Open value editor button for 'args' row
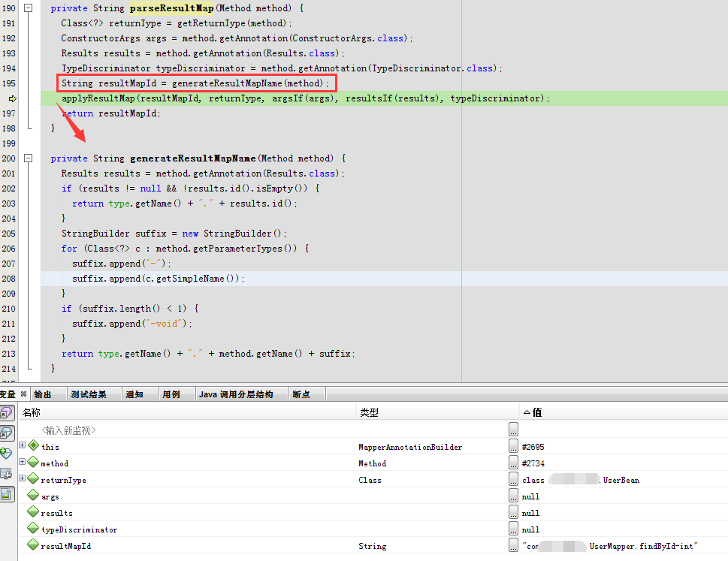The width and height of the screenshot is (728, 561). point(513,496)
